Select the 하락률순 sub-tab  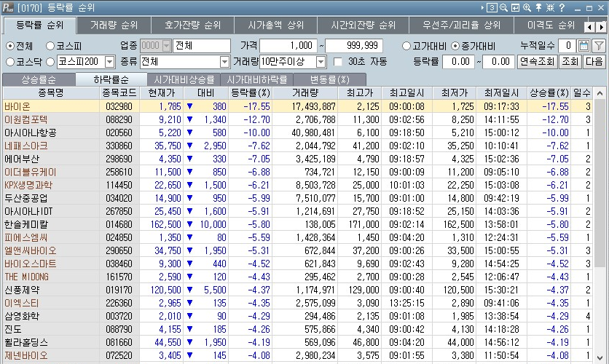[x=111, y=79]
